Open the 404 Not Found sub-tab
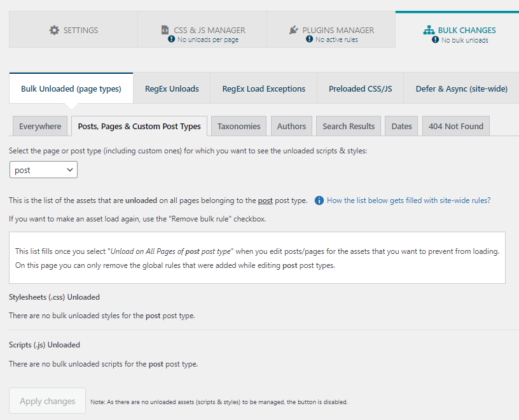The image size is (519, 420). pyautogui.click(x=455, y=126)
